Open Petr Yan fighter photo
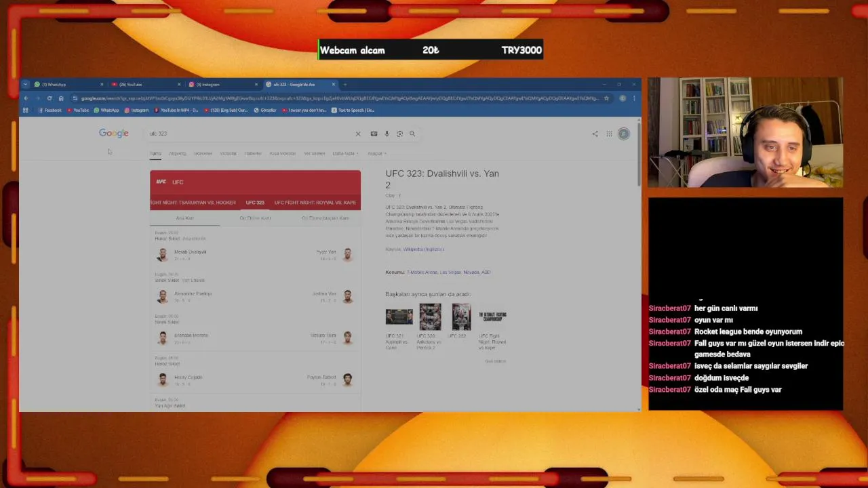The image size is (868, 488). (347, 255)
